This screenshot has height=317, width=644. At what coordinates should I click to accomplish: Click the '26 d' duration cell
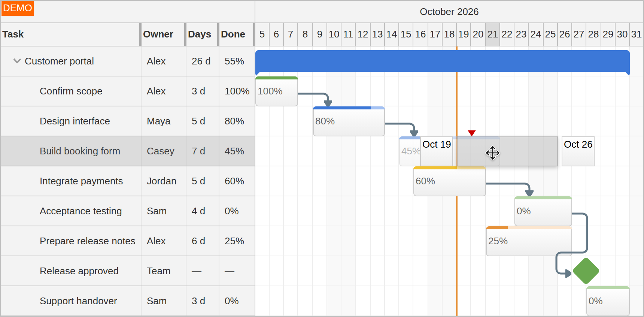click(x=202, y=61)
